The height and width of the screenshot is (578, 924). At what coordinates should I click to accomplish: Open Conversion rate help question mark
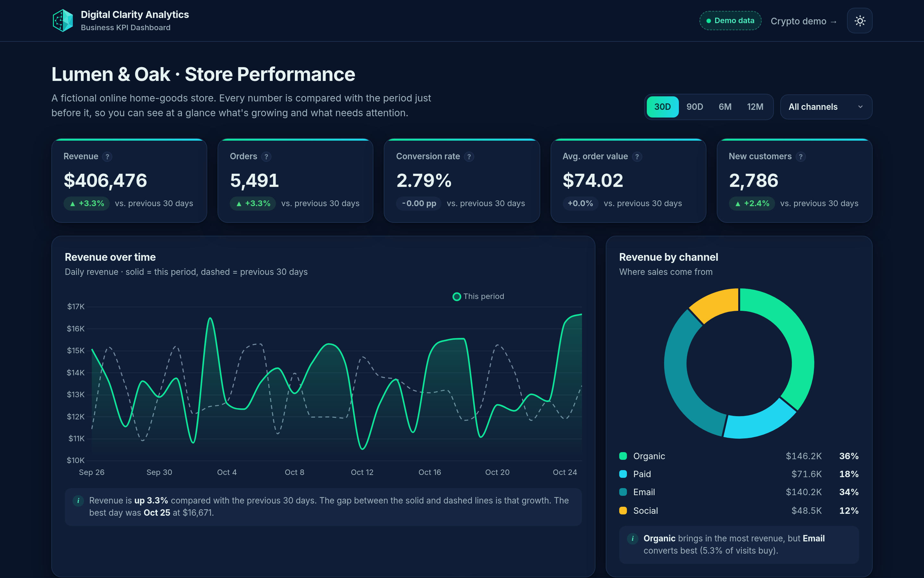469,157
